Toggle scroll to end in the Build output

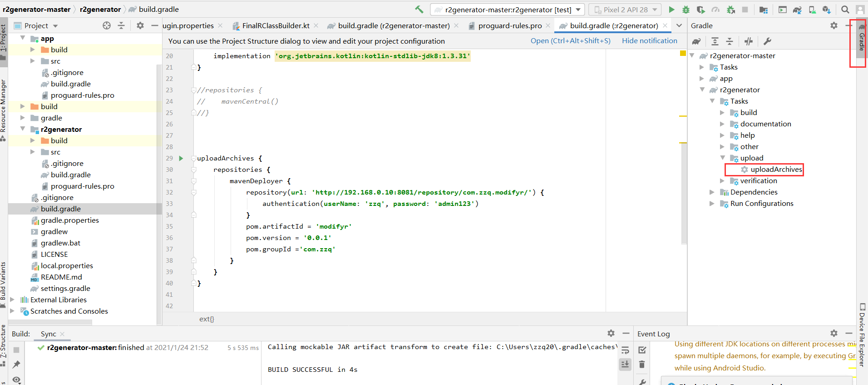(x=625, y=364)
